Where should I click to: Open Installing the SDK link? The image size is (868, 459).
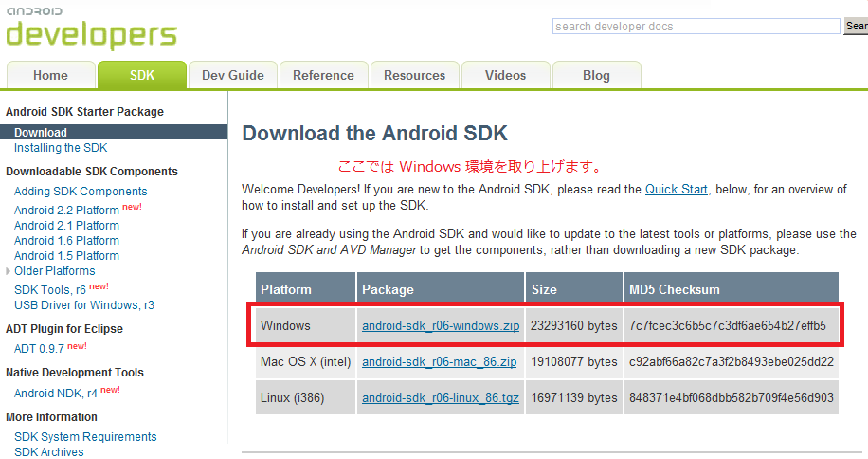(x=61, y=148)
